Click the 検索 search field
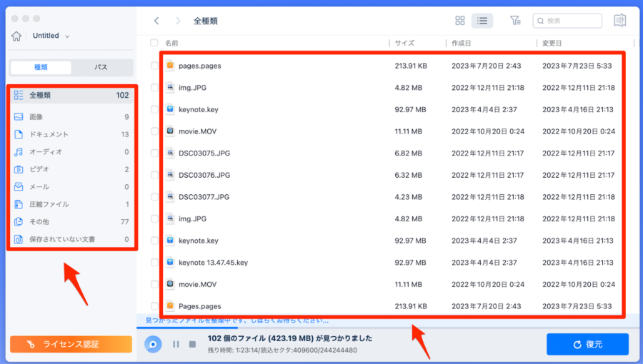Image resolution: width=643 pixels, height=364 pixels. click(567, 21)
